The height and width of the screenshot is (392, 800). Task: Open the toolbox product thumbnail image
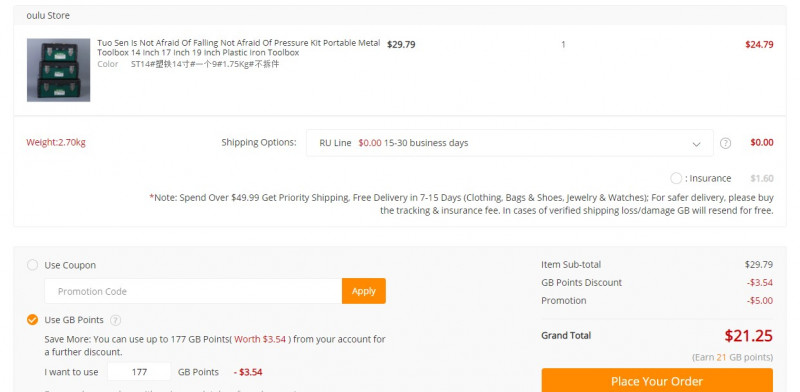point(59,70)
